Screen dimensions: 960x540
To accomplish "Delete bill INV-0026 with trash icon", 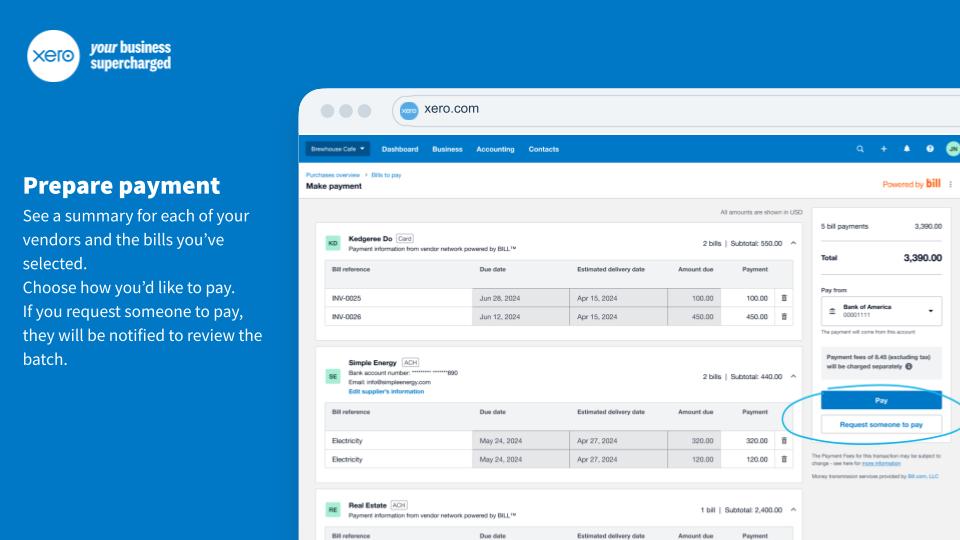I will point(784,317).
